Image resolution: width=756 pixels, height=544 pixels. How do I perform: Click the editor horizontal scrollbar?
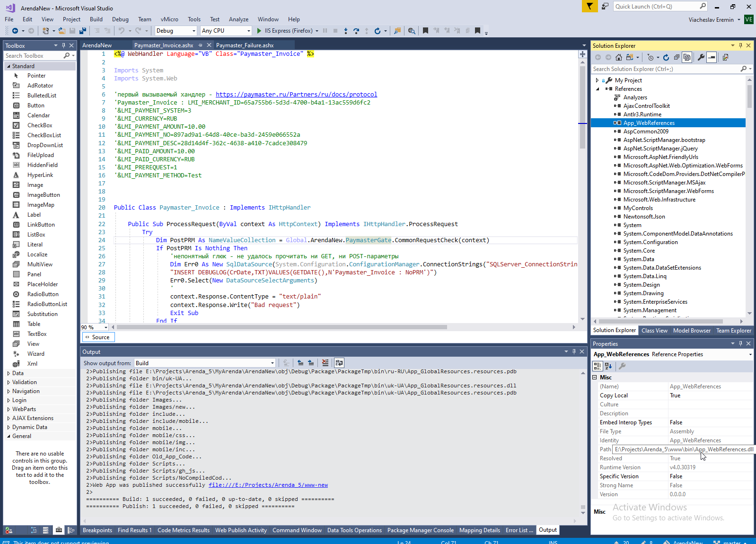[x=282, y=327]
